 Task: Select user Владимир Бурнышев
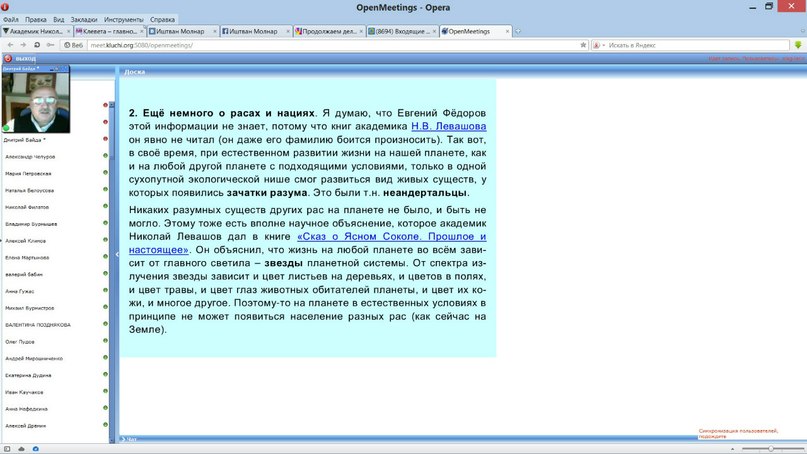tap(31, 224)
